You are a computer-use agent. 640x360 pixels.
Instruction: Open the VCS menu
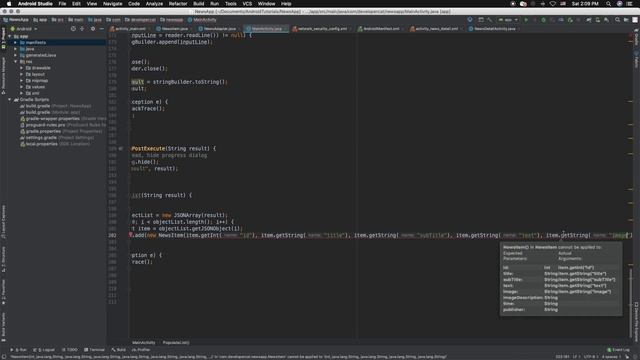click(247, 4)
